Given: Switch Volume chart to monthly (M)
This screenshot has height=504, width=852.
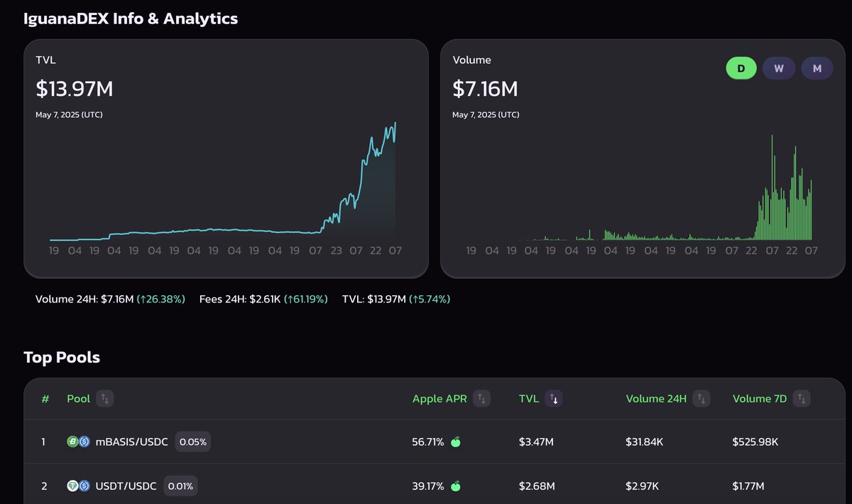Looking at the screenshot, I should [x=817, y=68].
